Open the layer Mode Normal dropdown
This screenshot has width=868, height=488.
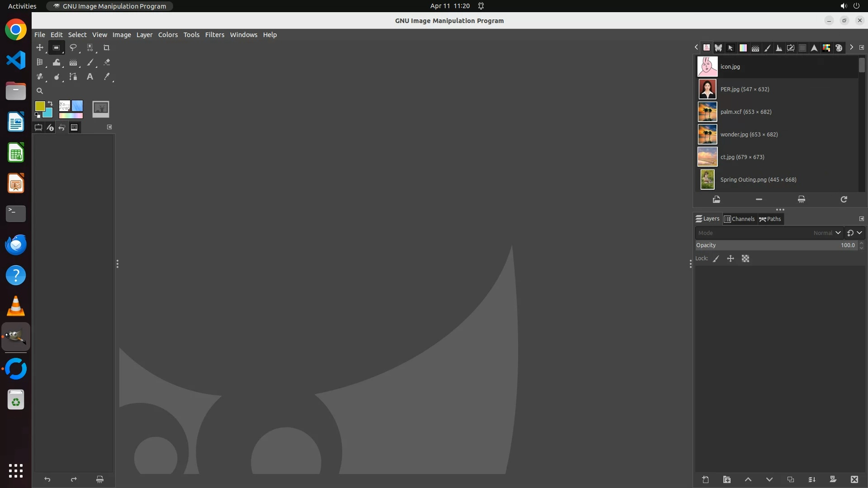coord(826,233)
